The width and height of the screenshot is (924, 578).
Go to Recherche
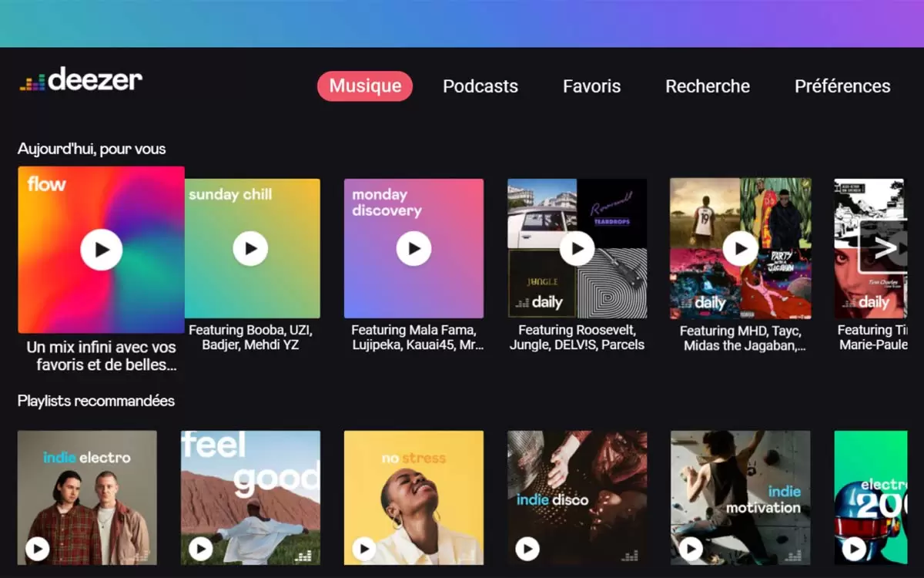708,86
